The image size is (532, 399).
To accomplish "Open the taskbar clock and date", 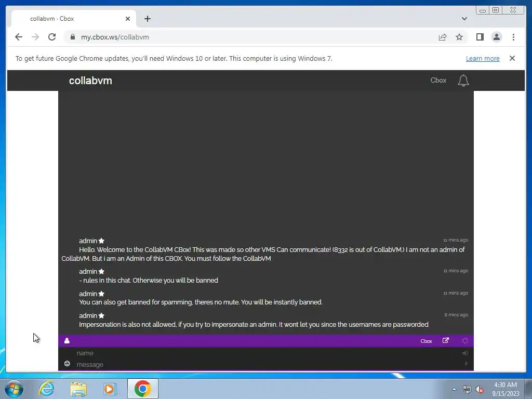I will pos(506,389).
